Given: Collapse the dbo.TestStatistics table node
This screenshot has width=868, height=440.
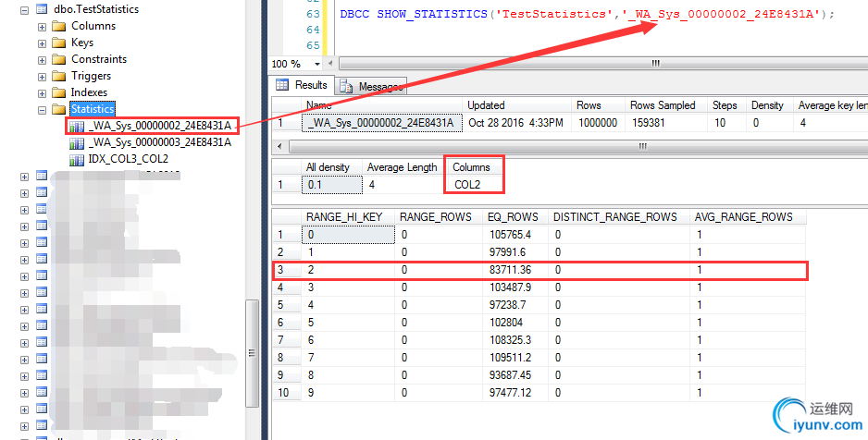Looking at the screenshot, I should click(24, 10).
